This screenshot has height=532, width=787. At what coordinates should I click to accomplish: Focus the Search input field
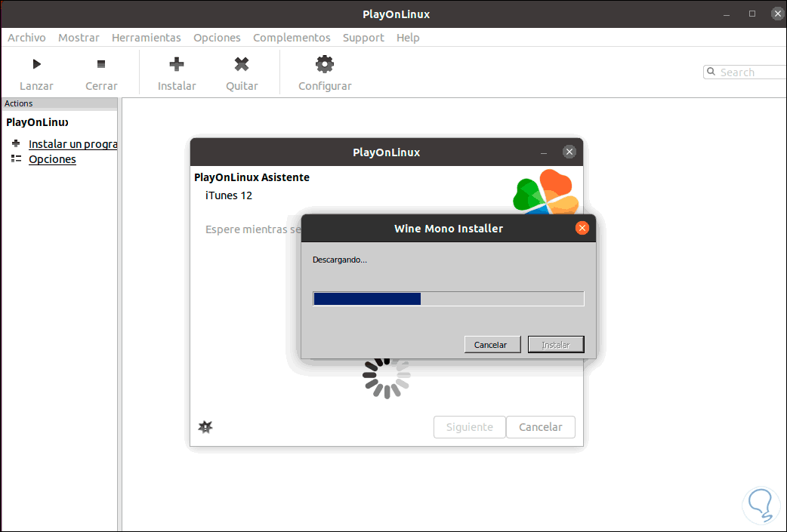click(745, 72)
